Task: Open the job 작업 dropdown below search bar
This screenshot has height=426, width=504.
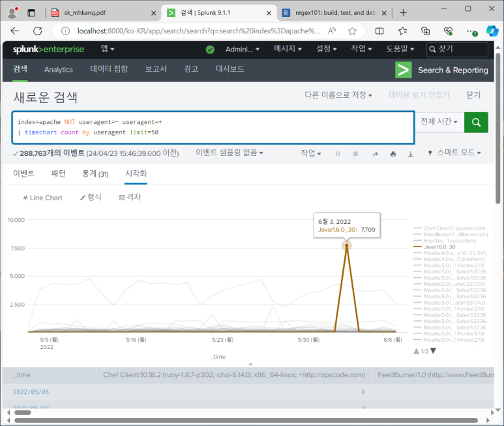Action: [310, 153]
